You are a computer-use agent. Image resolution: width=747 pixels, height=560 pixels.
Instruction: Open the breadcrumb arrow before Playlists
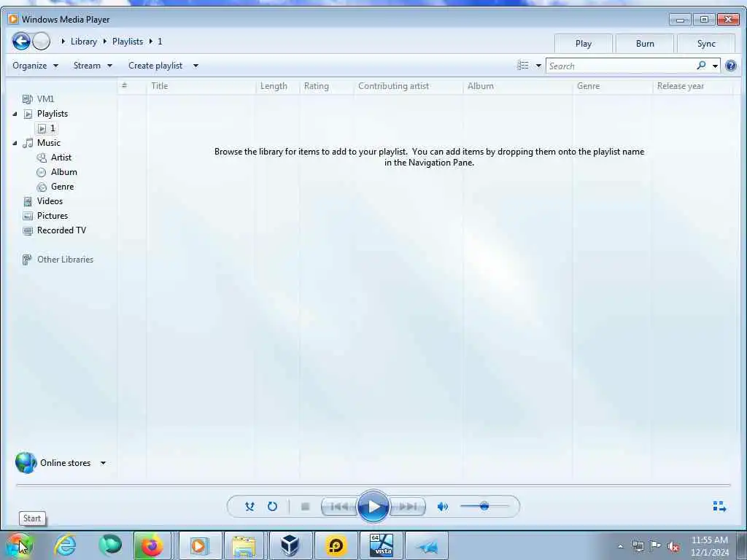tap(105, 42)
